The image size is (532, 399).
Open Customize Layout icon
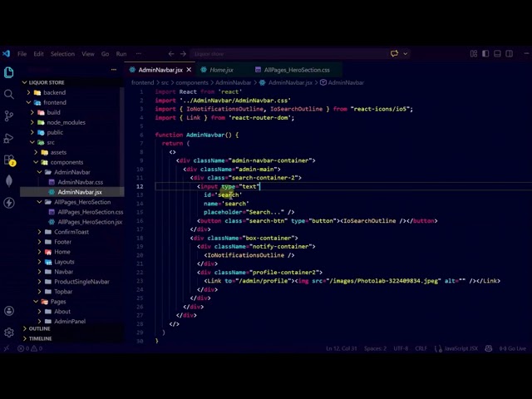point(474,53)
